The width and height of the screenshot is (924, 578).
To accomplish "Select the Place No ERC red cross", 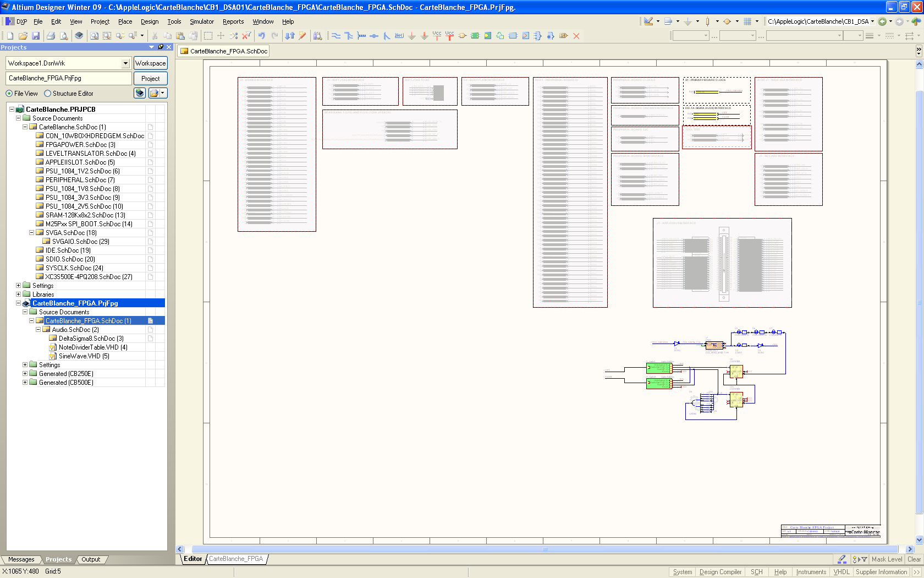I will [576, 36].
